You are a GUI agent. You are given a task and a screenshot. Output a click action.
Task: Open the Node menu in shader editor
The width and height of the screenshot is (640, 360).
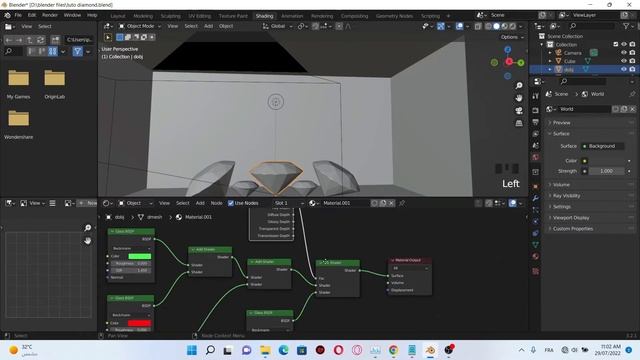tap(216, 203)
